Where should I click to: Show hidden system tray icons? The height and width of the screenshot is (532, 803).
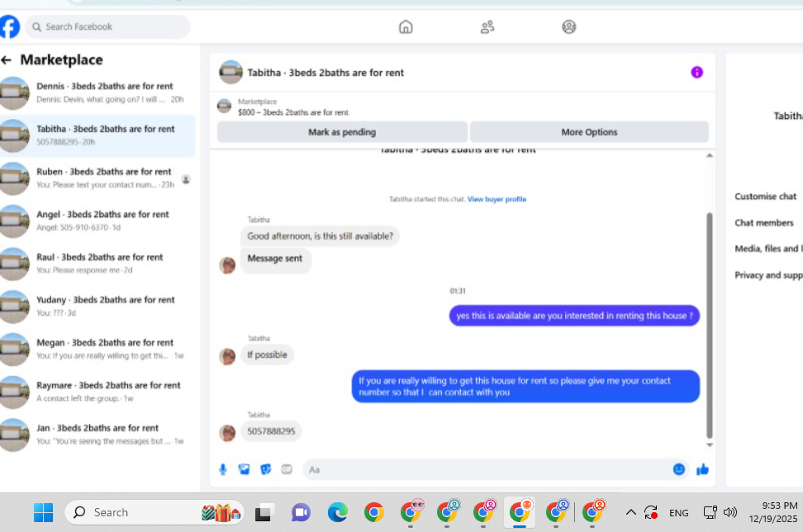point(631,512)
